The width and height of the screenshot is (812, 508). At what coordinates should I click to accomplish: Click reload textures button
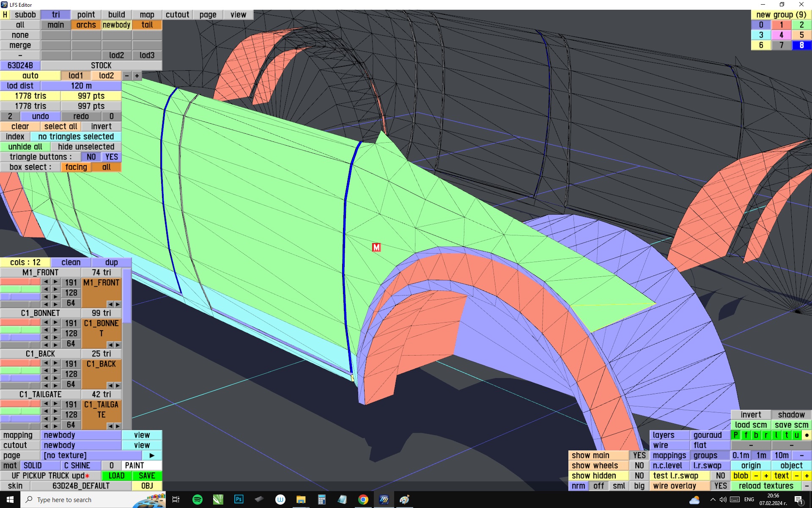765,486
